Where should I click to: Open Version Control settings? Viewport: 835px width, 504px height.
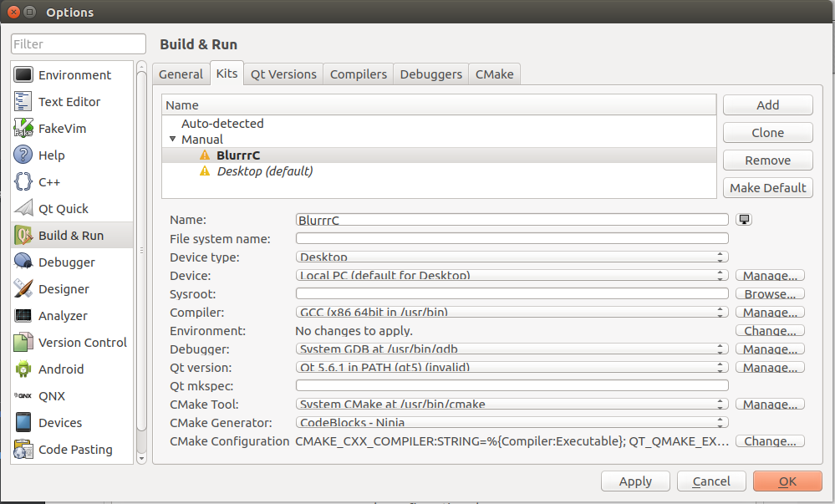click(x=82, y=343)
